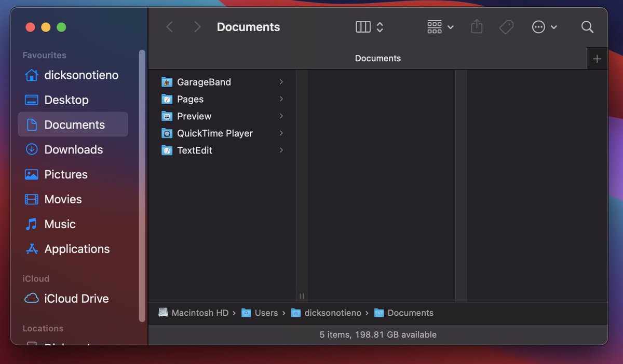
Task: Click the Pictures sidebar icon
Action: click(32, 174)
